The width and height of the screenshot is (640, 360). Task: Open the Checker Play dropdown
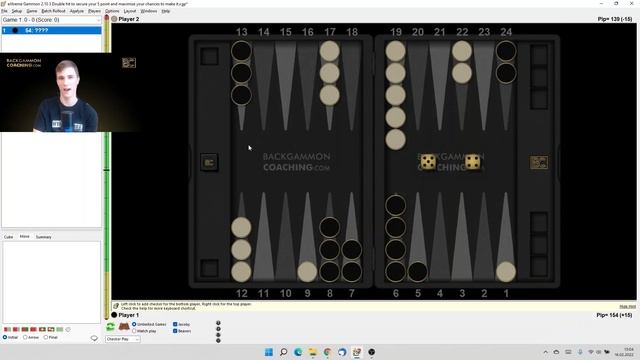pos(122,339)
